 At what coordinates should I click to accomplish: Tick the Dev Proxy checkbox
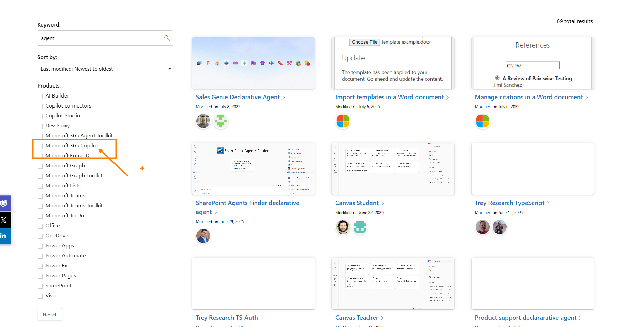click(40, 126)
